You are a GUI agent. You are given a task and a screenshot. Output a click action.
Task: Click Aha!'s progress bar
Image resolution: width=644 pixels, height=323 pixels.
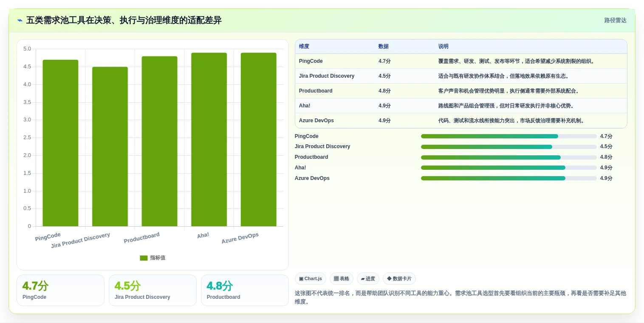pyautogui.click(x=509, y=168)
